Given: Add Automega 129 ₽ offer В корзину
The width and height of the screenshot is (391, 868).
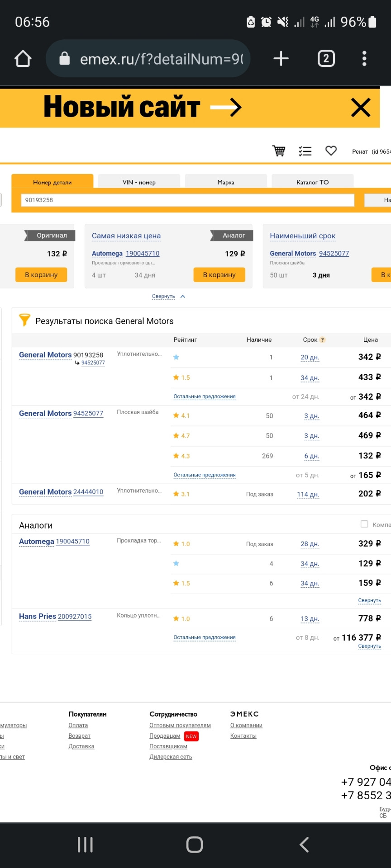Looking at the screenshot, I should [219, 275].
